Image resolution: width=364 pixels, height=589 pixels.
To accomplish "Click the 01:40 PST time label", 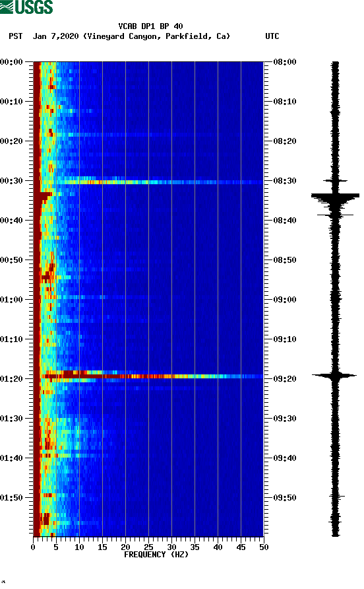I will pos(12,458).
